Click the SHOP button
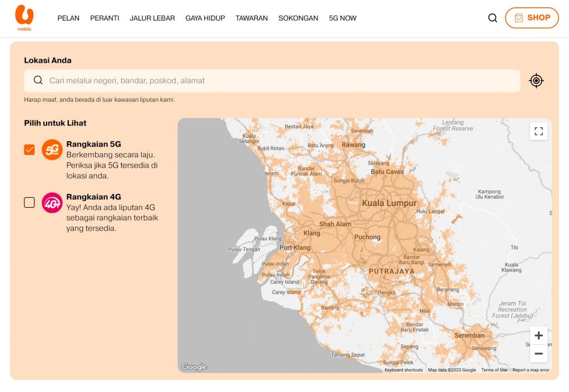 pyautogui.click(x=532, y=18)
